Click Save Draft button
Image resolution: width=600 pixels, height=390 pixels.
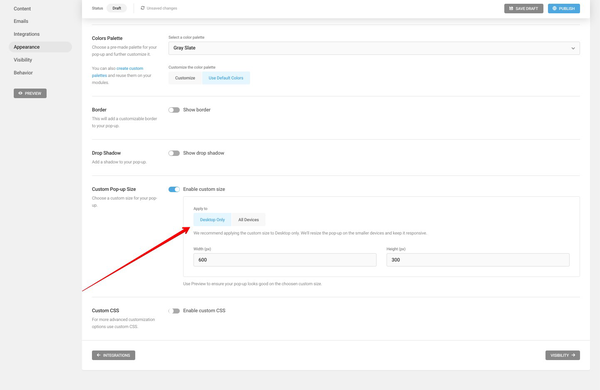(x=523, y=8)
